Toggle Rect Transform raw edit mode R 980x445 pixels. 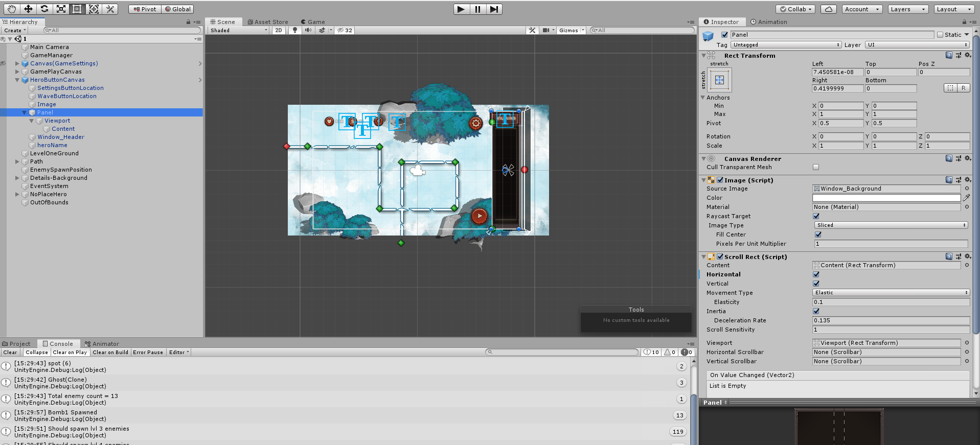point(963,88)
